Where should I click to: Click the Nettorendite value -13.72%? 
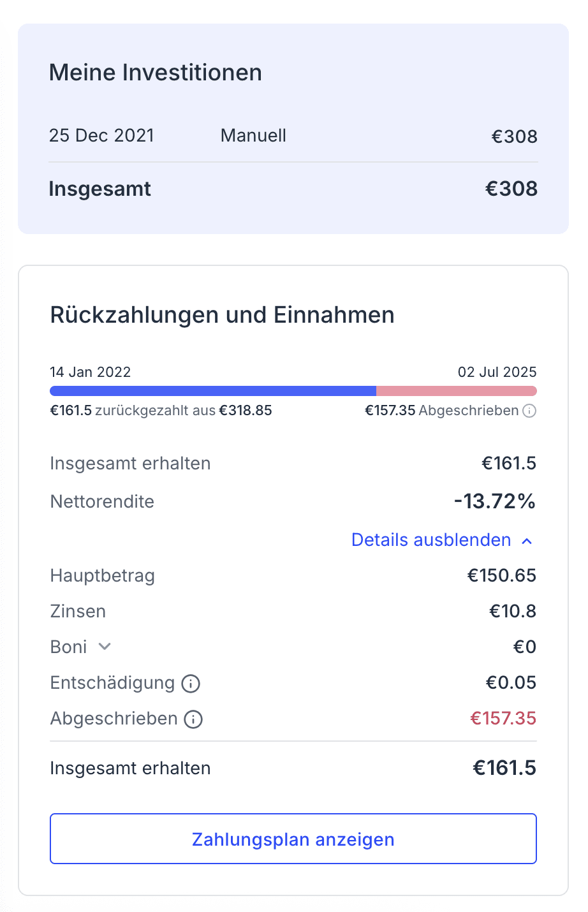(x=494, y=502)
